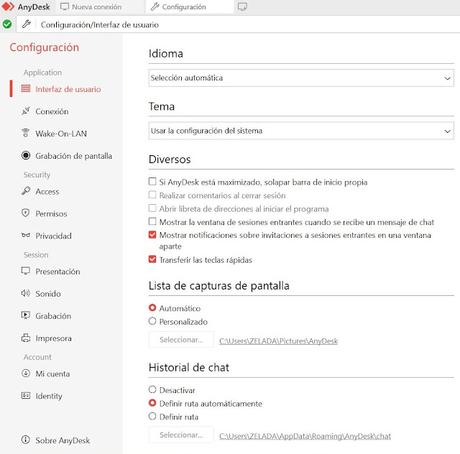Click the wrench icon in the address bar
The width and height of the screenshot is (460, 454).
coord(26,24)
